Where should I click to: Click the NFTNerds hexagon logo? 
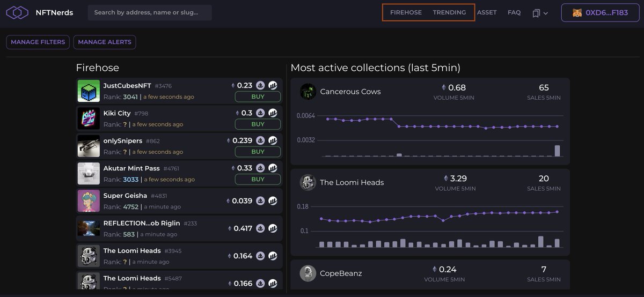click(17, 12)
